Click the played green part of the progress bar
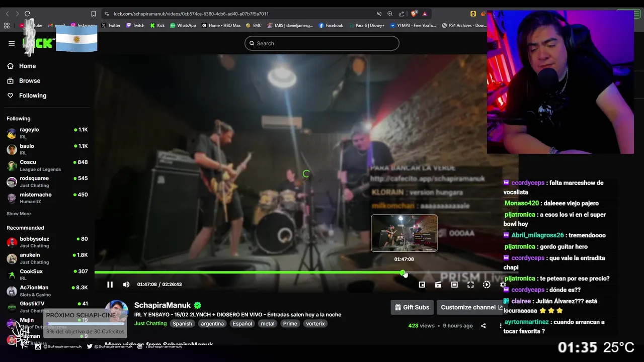 pyautogui.click(x=249, y=273)
